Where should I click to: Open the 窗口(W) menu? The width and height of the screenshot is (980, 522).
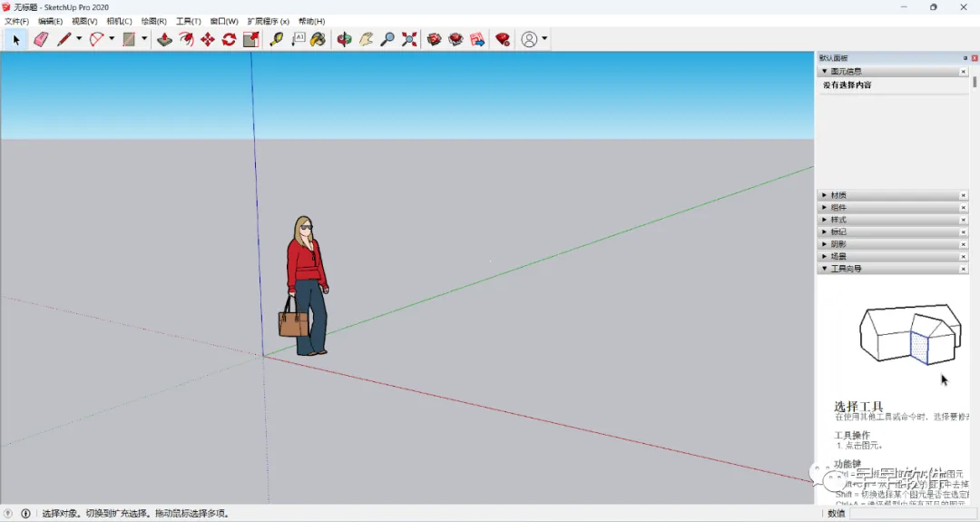click(224, 21)
